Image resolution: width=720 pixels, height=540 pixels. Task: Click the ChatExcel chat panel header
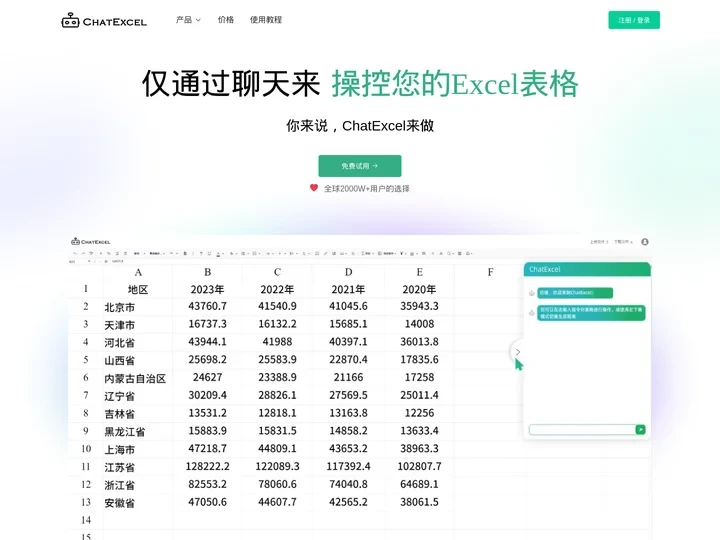point(587,269)
